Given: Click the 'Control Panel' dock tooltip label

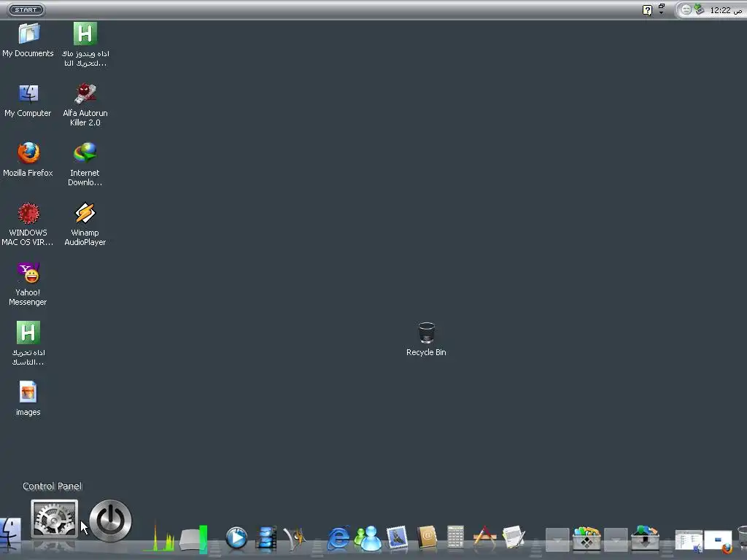Looking at the screenshot, I should tap(53, 486).
